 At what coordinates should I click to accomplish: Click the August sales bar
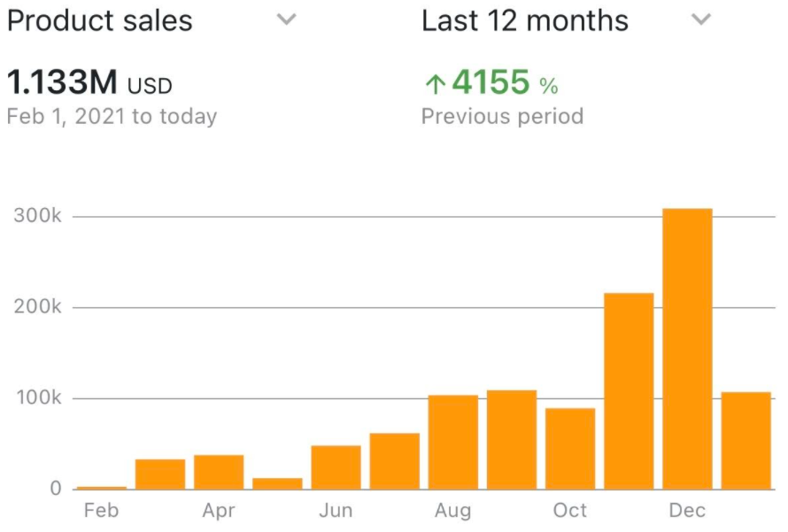(x=453, y=442)
